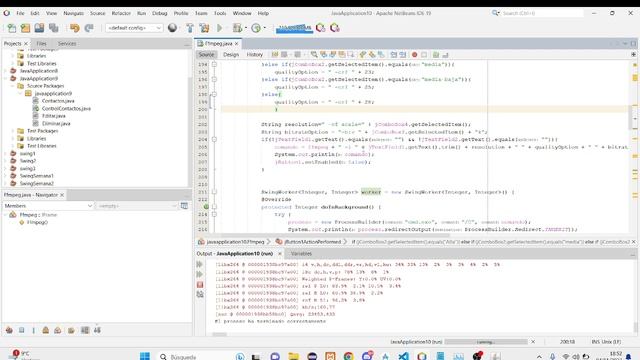Click jButton1ActionPerformed in the breadcrumb

click(x=312, y=242)
